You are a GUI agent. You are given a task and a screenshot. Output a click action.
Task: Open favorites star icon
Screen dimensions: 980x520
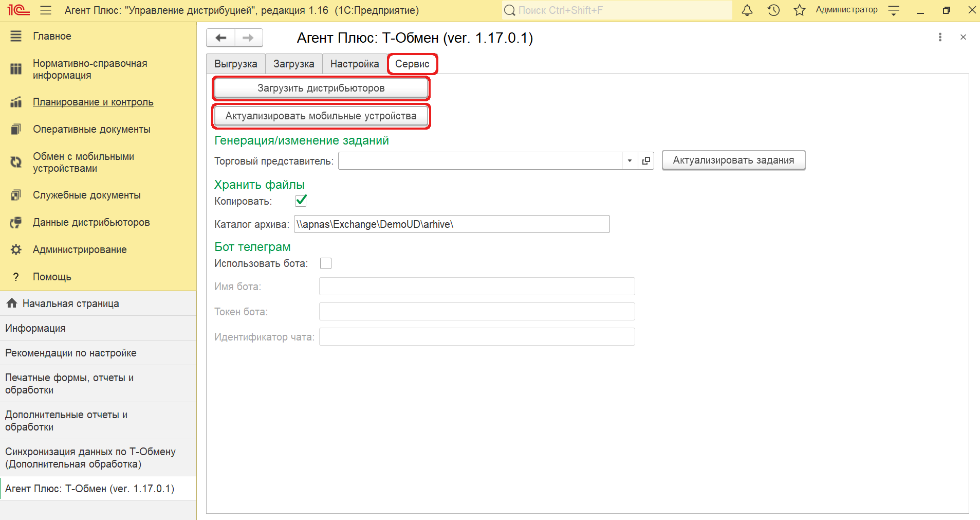pyautogui.click(x=799, y=10)
